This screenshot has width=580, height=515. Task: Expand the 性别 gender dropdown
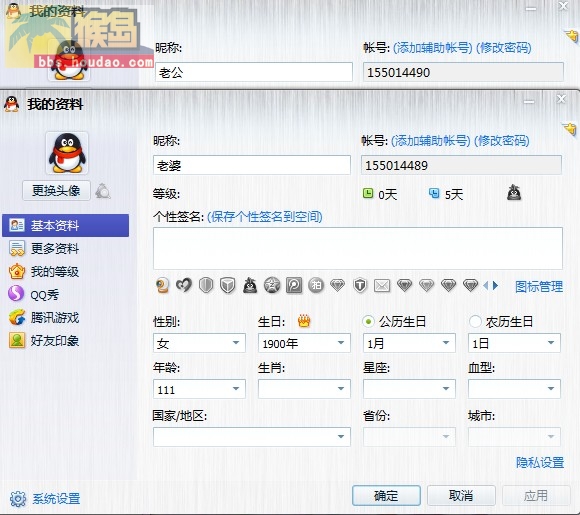tap(199, 343)
